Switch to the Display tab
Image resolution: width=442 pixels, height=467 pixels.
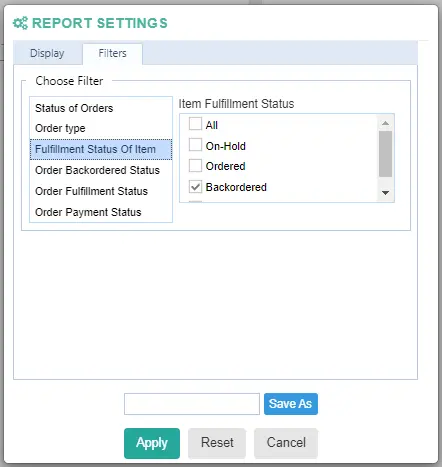(47, 53)
